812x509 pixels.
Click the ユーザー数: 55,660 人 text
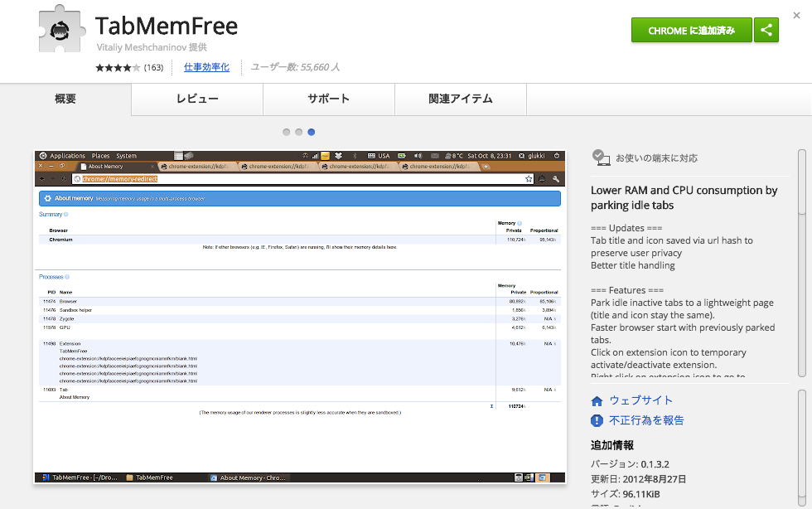[x=295, y=67]
